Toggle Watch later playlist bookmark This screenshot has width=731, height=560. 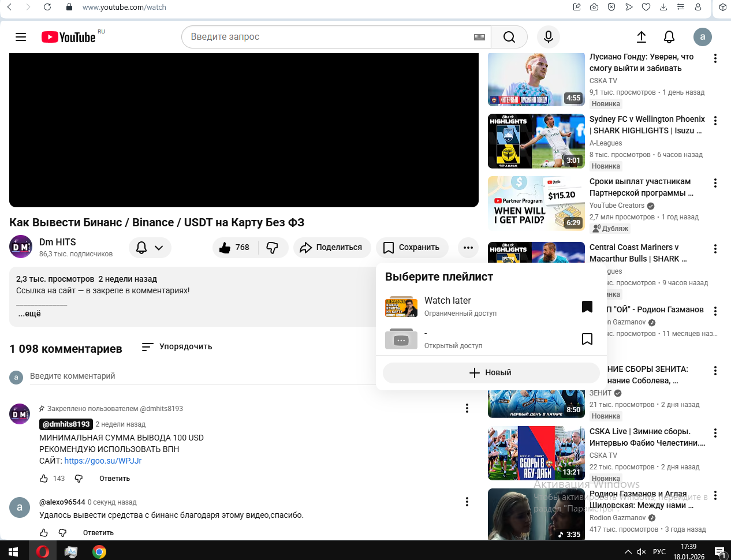(x=587, y=307)
